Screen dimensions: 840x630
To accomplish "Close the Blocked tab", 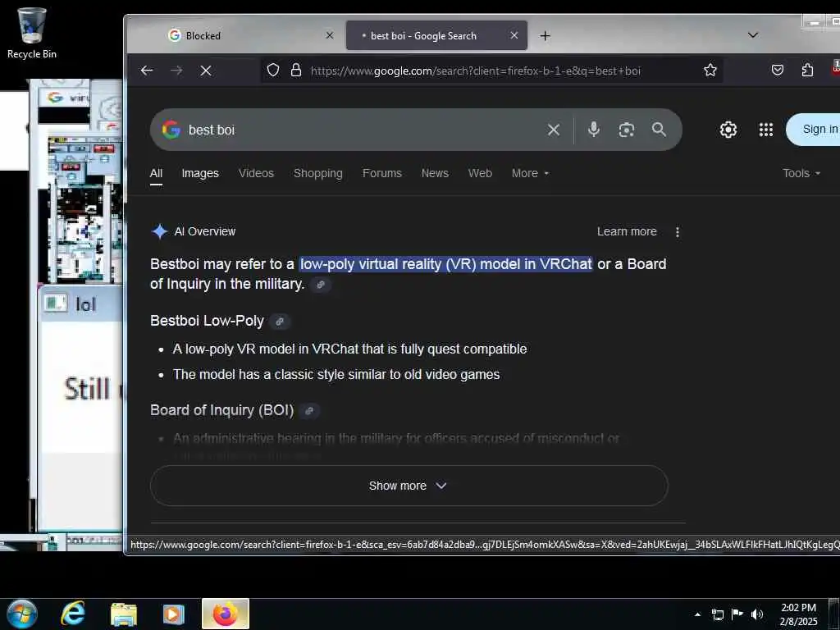I will (x=330, y=35).
